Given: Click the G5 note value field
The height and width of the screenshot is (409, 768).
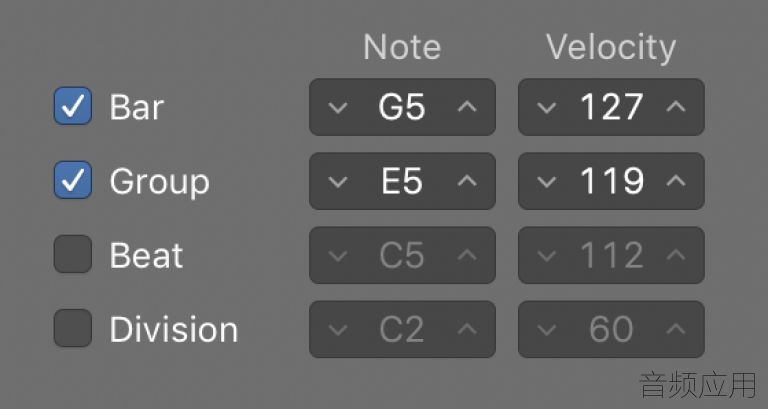Looking at the screenshot, I should tap(402, 107).
